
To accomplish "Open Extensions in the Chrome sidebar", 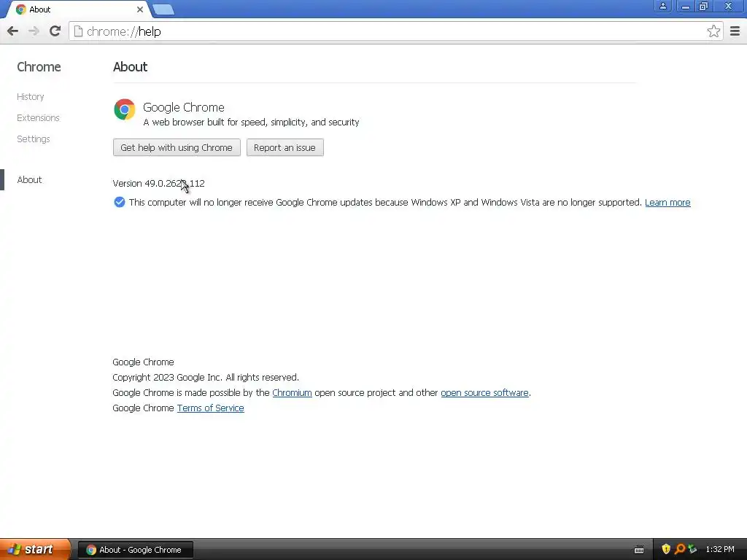I will point(38,117).
